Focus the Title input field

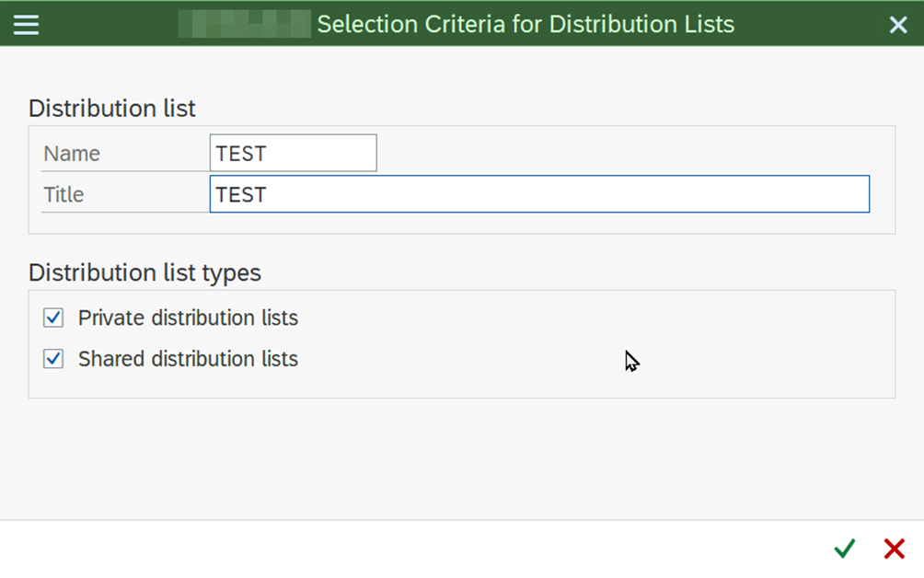pos(538,194)
